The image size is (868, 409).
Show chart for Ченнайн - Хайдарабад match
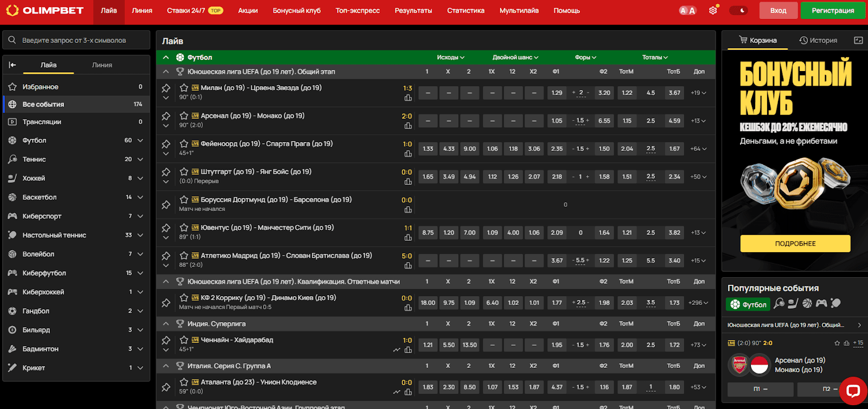(397, 350)
